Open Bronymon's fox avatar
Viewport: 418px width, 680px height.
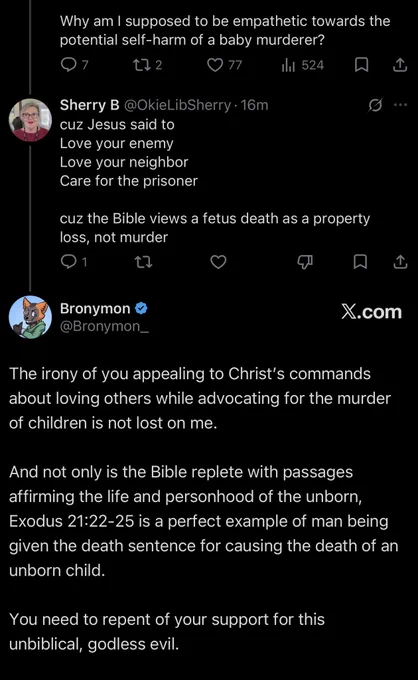(x=30, y=317)
